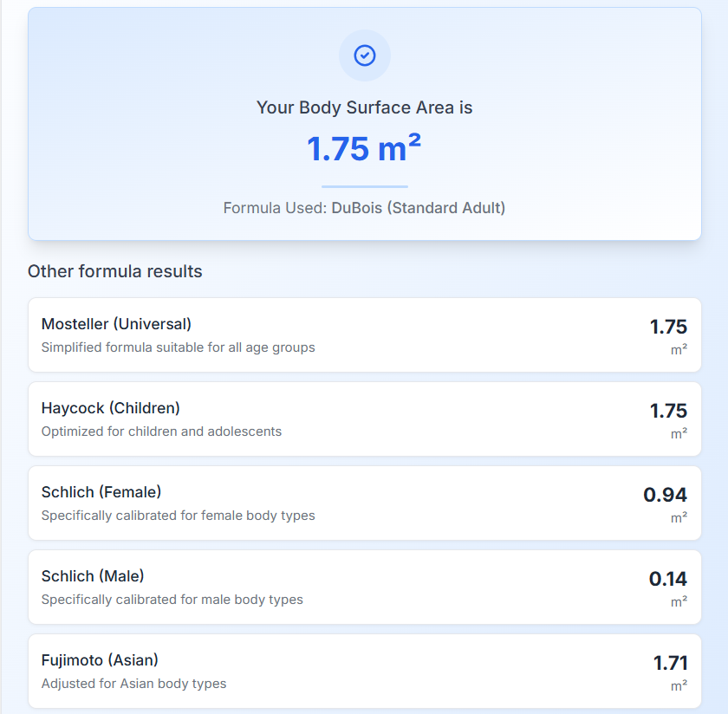Select "Formula Used: DuBois (Standard Adult)" text
Image resolution: width=728 pixels, height=714 pixels.
pos(365,208)
